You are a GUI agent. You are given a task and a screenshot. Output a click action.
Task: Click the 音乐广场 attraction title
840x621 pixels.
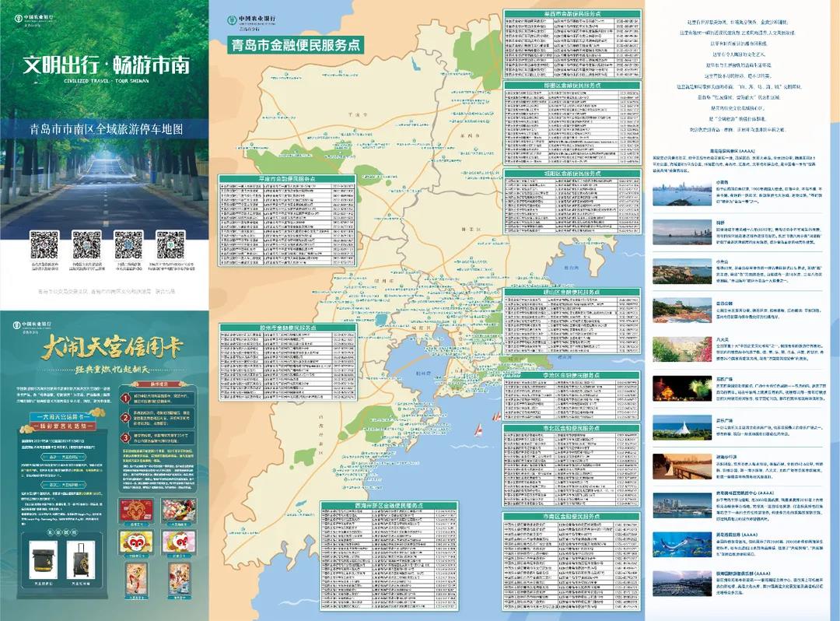[725, 420]
